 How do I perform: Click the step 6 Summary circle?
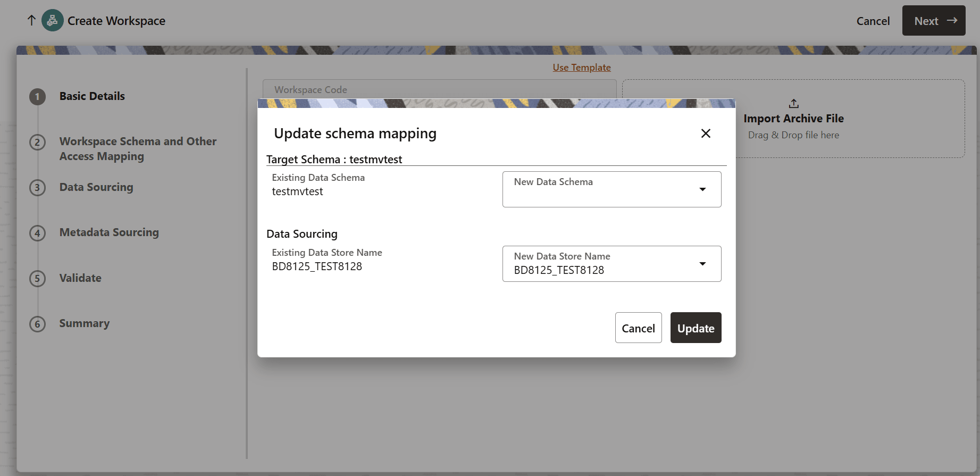[x=37, y=323]
